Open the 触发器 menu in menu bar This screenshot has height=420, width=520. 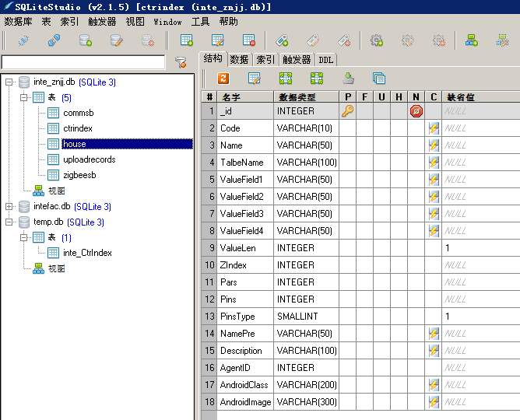[x=102, y=22]
